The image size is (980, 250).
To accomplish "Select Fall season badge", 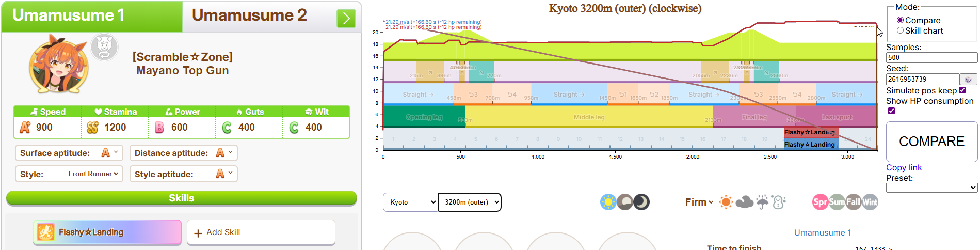I will pos(853,202).
